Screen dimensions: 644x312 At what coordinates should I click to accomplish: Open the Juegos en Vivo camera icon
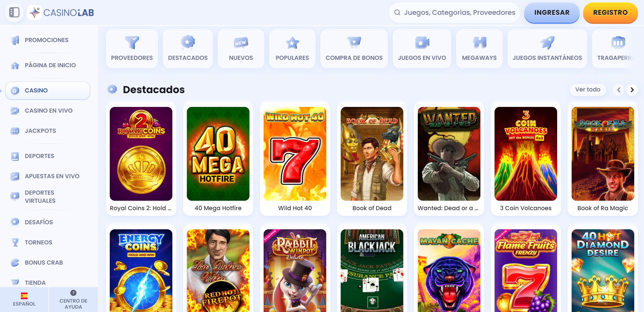(422, 43)
